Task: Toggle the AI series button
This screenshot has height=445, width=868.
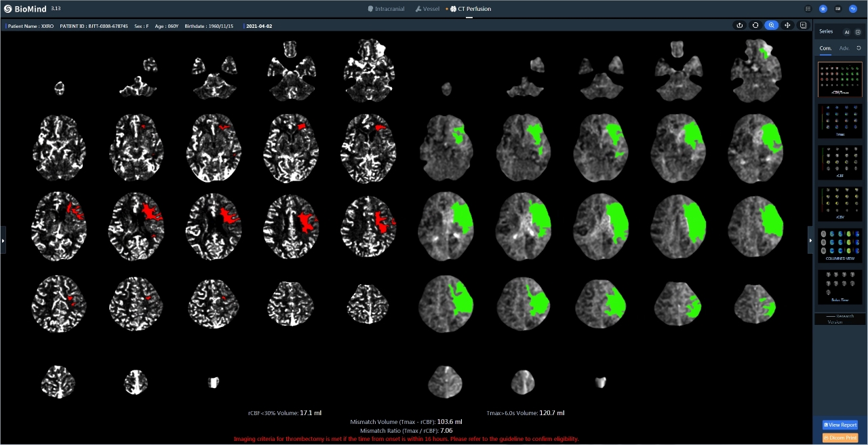Action: pyautogui.click(x=846, y=32)
